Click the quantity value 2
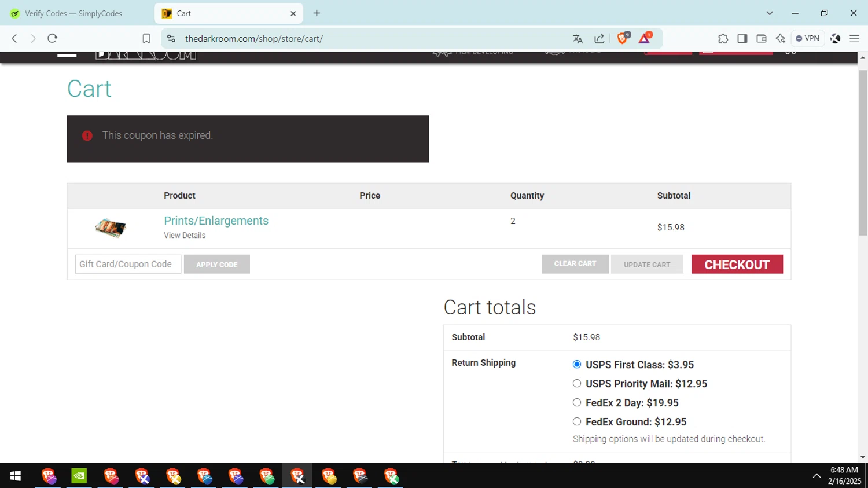The width and height of the screenshot is (868, 488). [513, 221]
